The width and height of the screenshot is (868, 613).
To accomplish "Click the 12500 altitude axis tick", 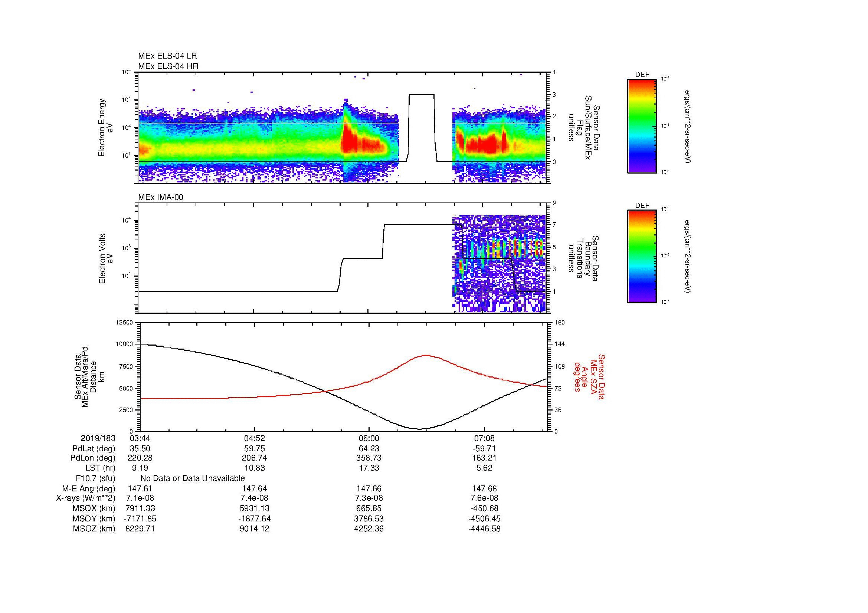I will click(x=124, y=322).
